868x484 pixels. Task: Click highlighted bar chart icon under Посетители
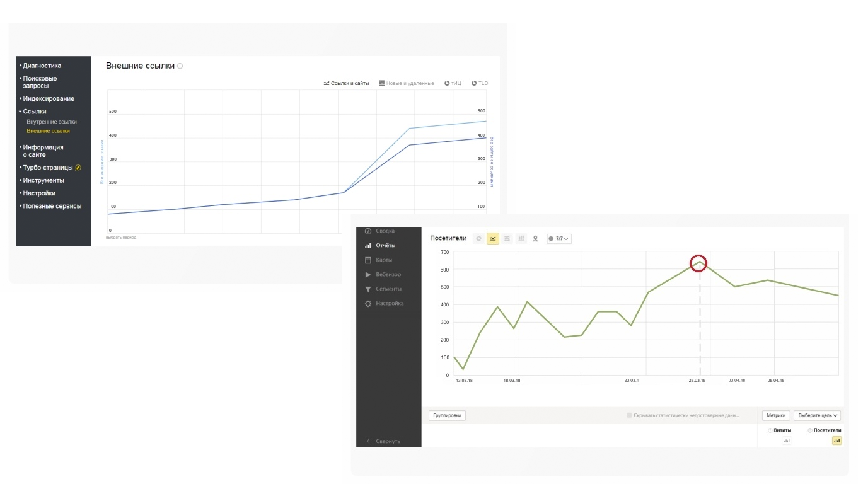[x=836, y=441]
